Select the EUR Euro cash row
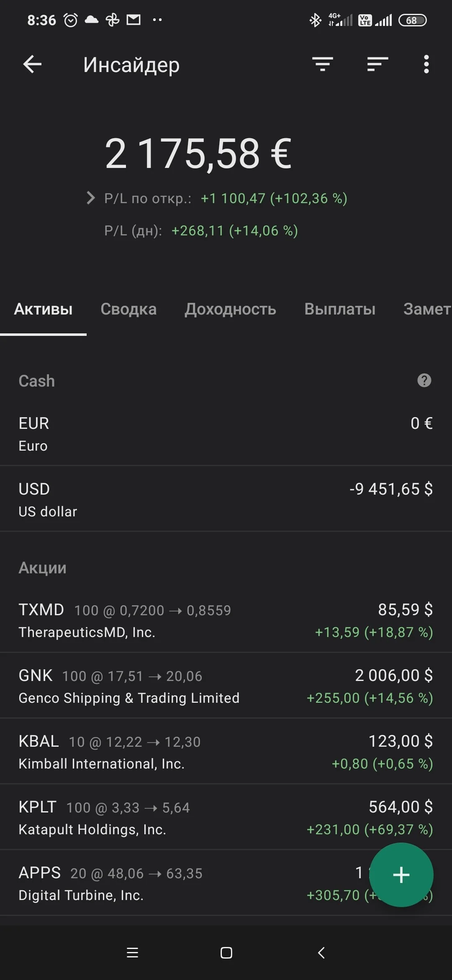Image resolution: width=452 pixels, height=980 pixels. click(226, 433)
